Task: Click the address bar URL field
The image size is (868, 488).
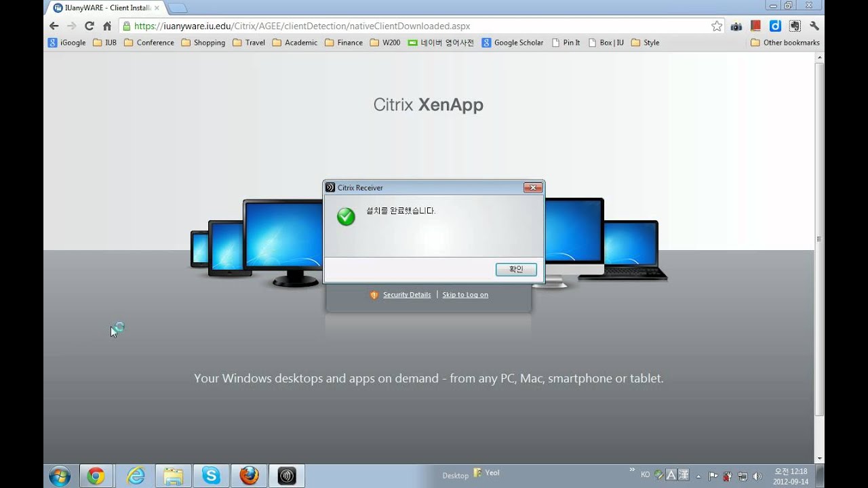Action: click(x=420, y=26)
